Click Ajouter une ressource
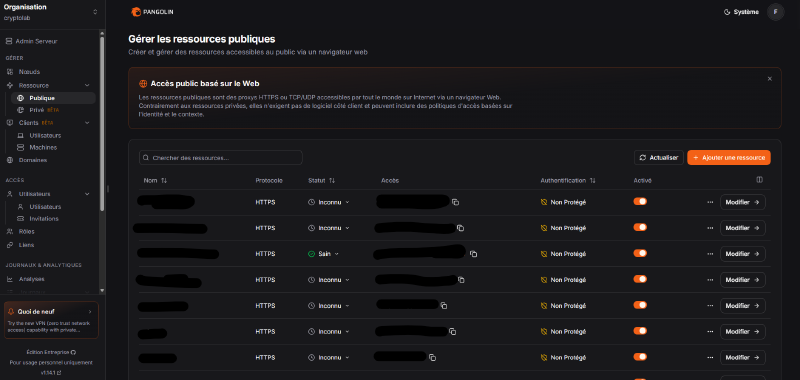800x380 pixels. click(x=729, y=158)
